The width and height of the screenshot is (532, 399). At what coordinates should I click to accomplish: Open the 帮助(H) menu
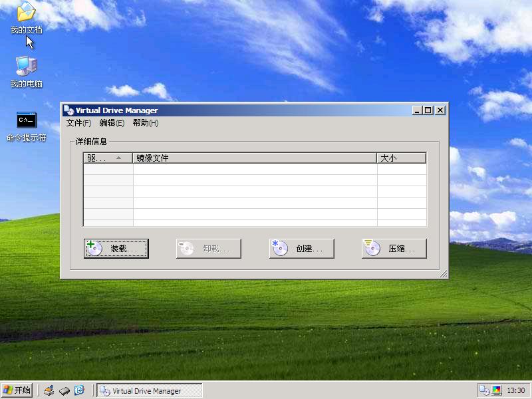click(146, 123)
